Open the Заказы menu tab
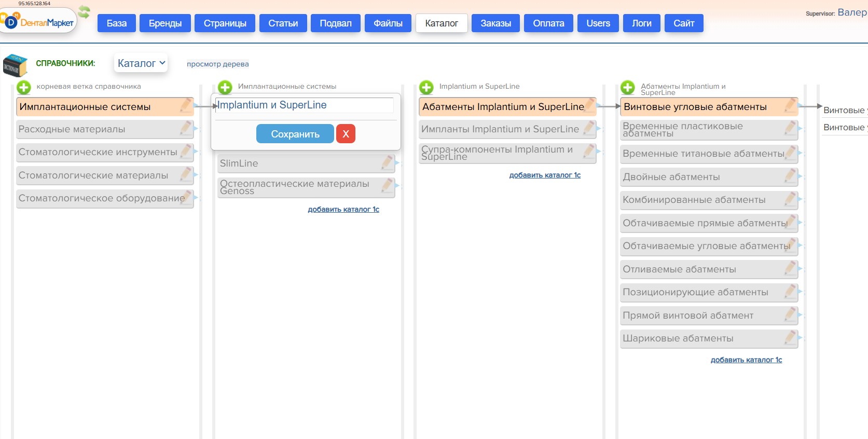 coord(495,23)
